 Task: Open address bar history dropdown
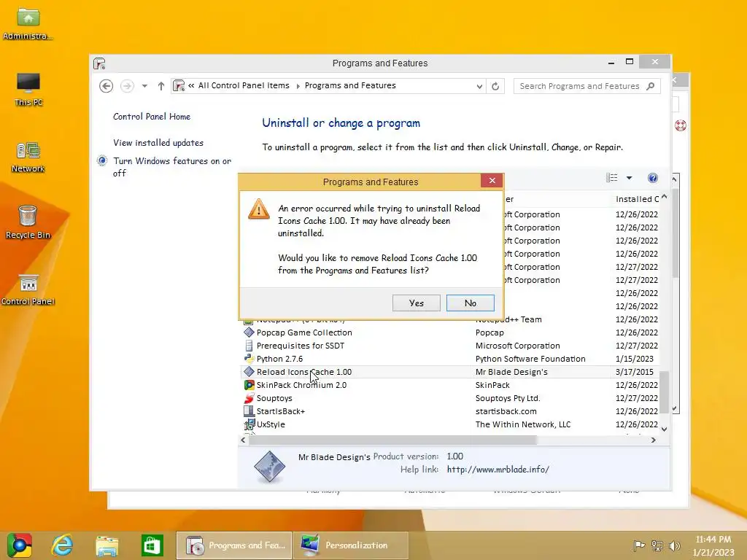click(x=479, y=86)
